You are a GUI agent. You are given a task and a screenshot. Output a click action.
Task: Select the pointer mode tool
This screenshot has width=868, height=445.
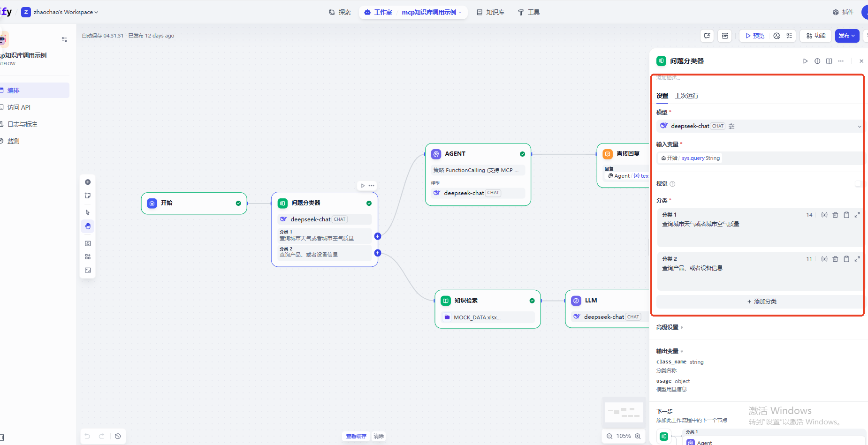[88, 212]
